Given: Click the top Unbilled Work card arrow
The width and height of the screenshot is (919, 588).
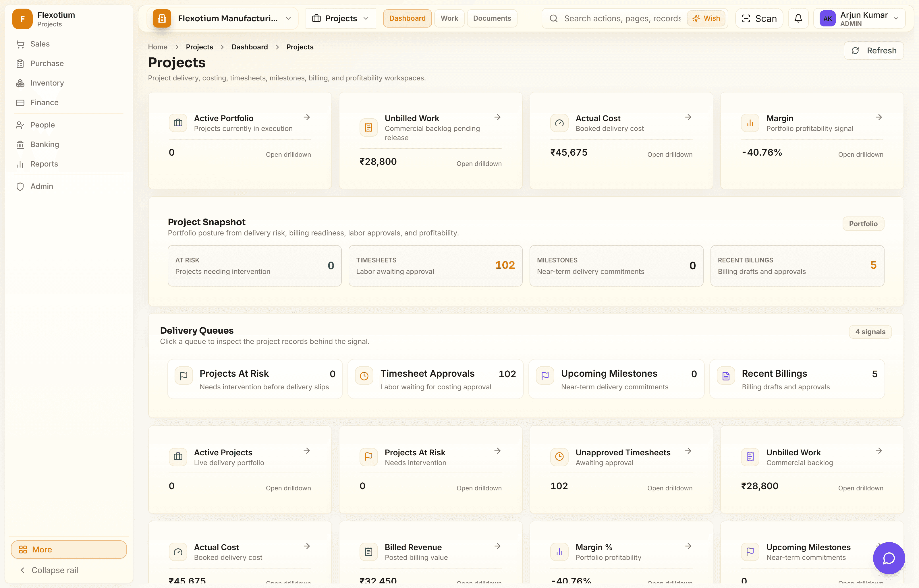Looking at the screenshot, I should tap(497, 117).
